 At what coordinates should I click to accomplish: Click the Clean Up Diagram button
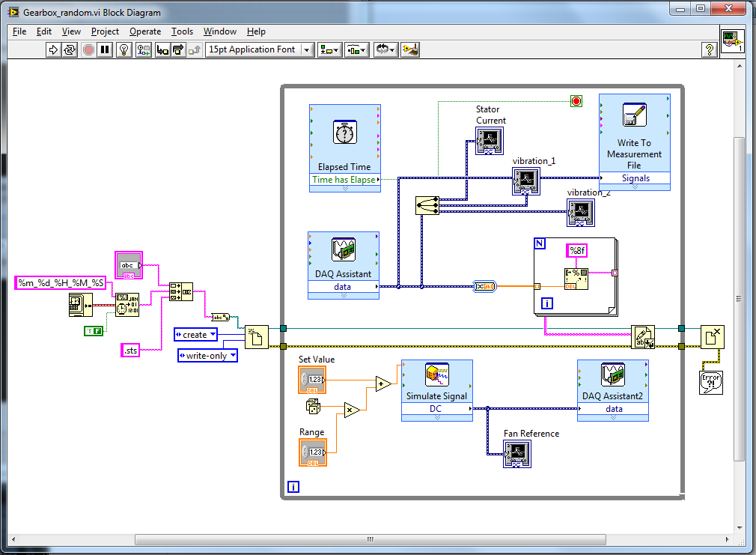point(410,49)
